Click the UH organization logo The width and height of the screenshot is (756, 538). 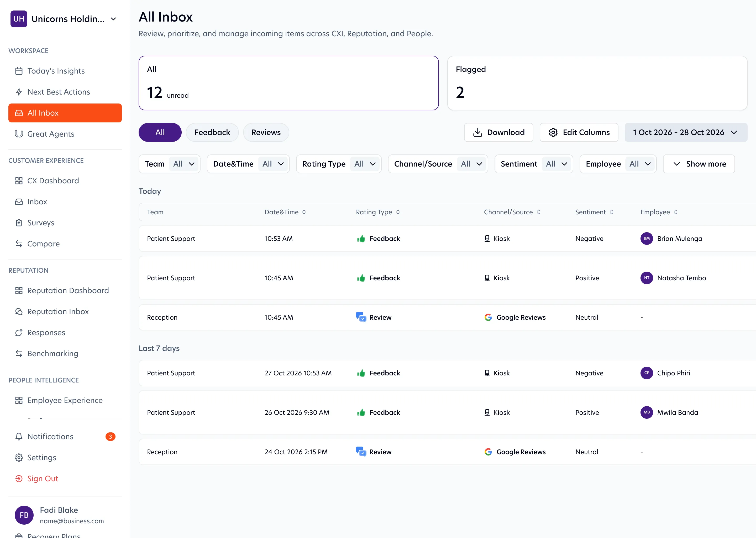tap(19, 19)
